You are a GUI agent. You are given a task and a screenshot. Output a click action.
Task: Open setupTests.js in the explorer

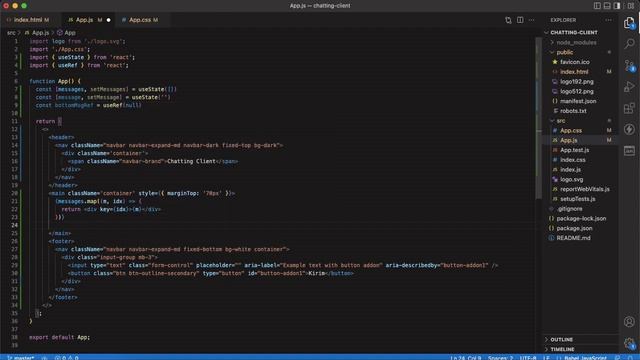click(x=577, y=199)
